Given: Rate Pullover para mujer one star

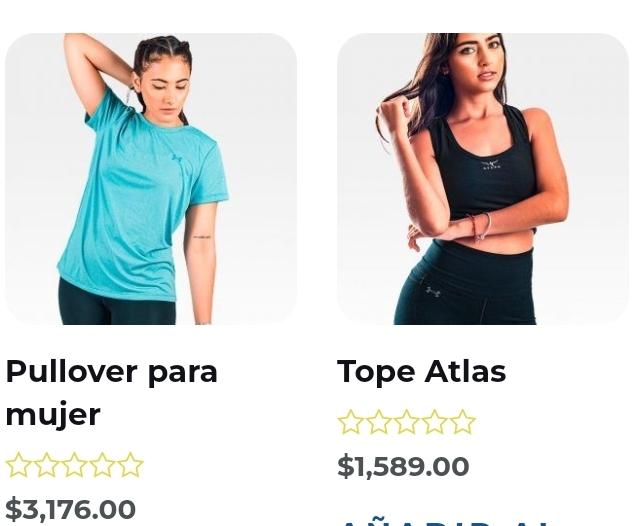Looking at the screenshot, I should tap(18, 465).
